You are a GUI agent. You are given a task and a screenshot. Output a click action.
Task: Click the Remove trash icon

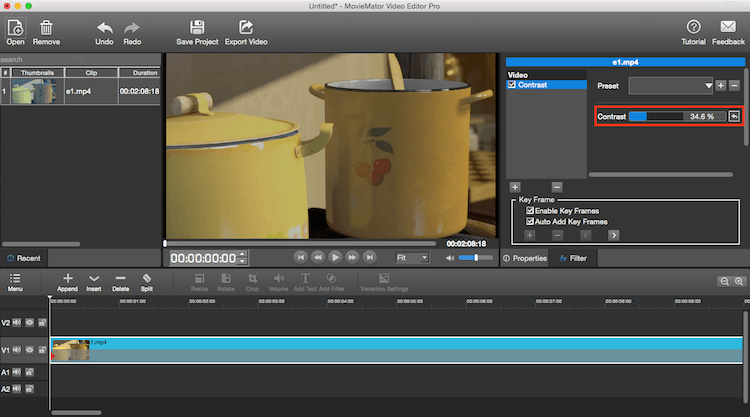[46, 27]
